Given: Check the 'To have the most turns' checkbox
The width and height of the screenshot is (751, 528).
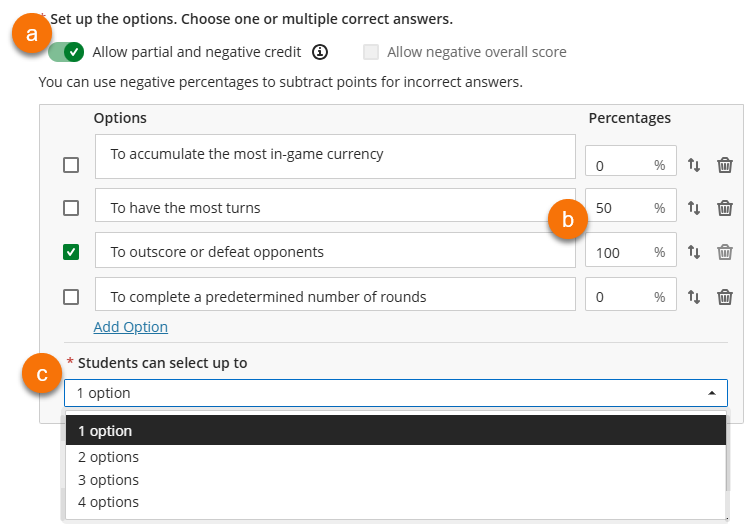Looking at the screenshot, I should coord(71,208).
